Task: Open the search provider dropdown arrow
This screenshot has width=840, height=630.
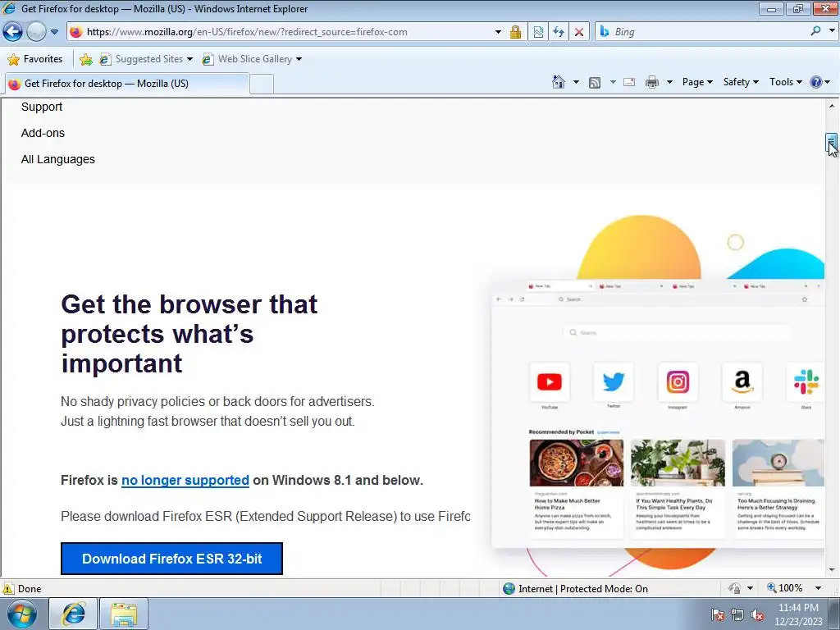Action: tap(832, 31)
